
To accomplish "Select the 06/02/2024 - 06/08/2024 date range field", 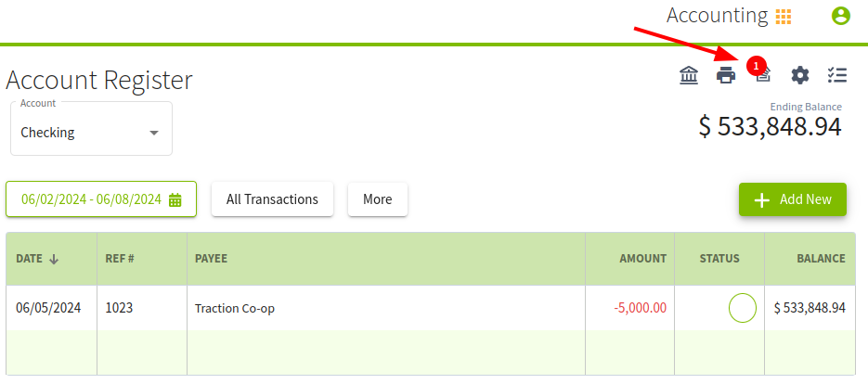I will 91,199.
